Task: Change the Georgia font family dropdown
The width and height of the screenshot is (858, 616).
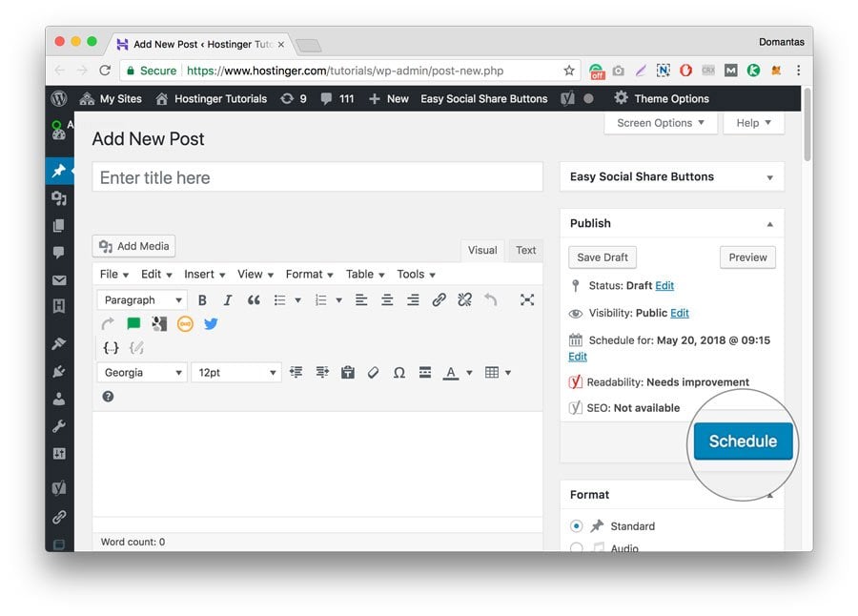Action: click(141, 372)
